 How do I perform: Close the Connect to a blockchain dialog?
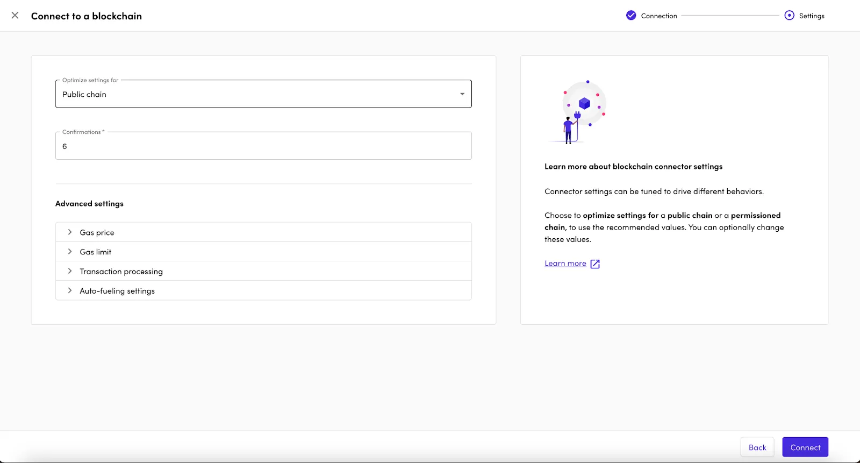15,15
